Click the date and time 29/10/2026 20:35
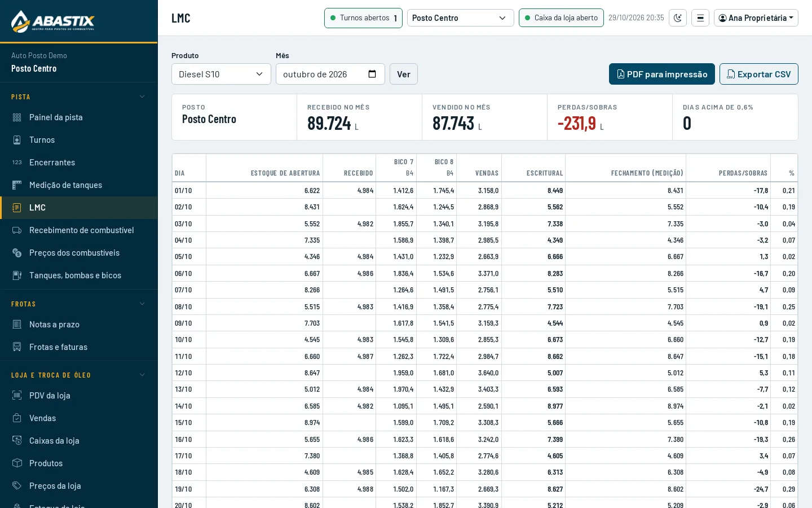This screenshot has width=812, height=508. coord(636,18)
